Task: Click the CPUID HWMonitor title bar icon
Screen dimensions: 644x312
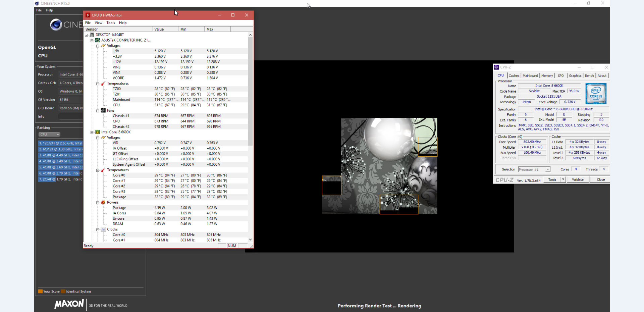Action: (88, 15)
